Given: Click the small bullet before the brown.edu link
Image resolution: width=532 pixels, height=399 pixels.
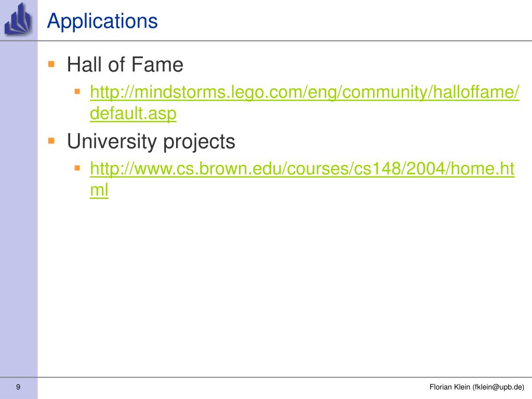Looking at the screenshot, I should tap(77, 168).
